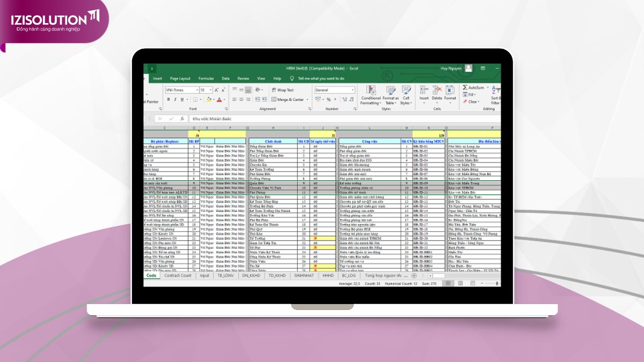Toggle underline formatting
644x362 pixels.
coord(181,99)
